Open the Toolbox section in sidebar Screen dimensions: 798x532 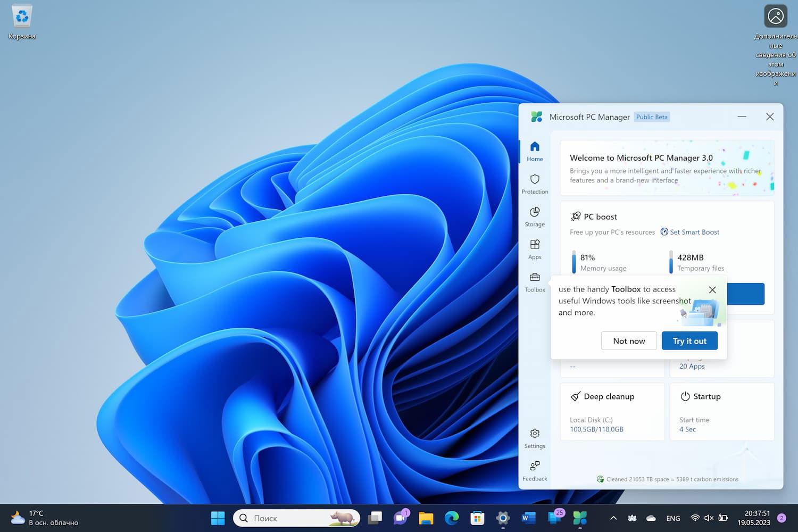pyautogui.click(x=535, y=282)
